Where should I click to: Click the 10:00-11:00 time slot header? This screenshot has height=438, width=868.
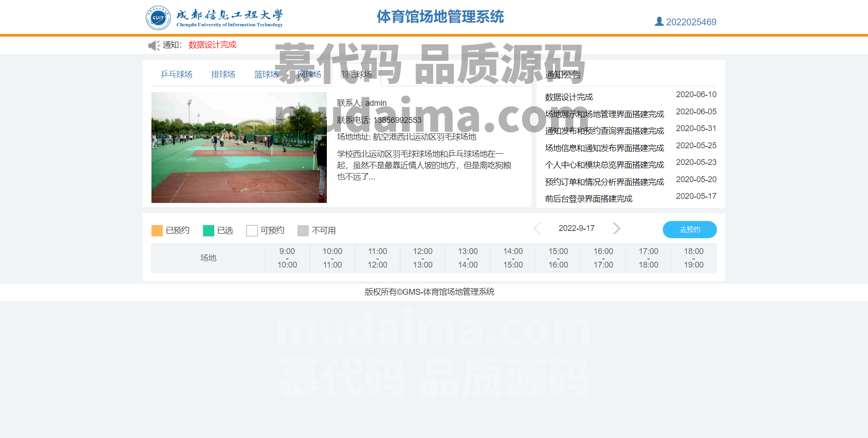(x=332, y=258)
